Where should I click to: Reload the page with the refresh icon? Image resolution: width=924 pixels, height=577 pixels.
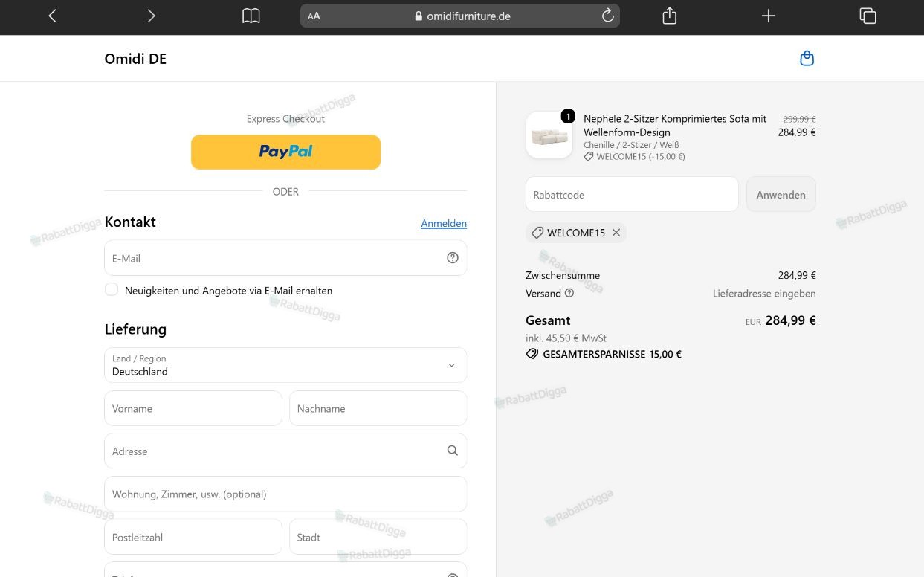pyautogui.click(x=607, y=16)
